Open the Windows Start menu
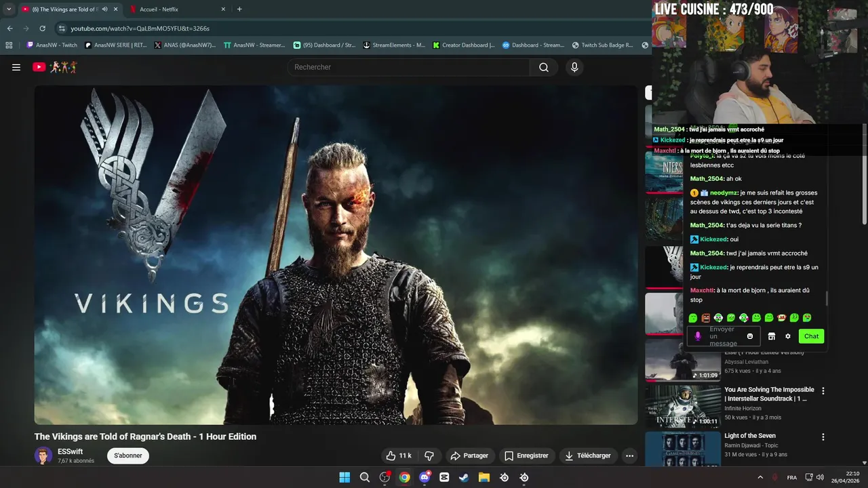The width and height of the screenshot is (868, 488). 344,477
